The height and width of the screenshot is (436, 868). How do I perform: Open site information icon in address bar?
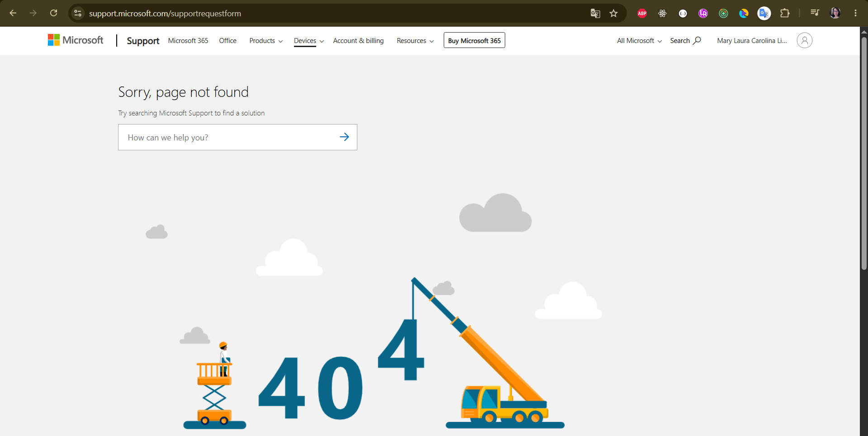point(78,13)
